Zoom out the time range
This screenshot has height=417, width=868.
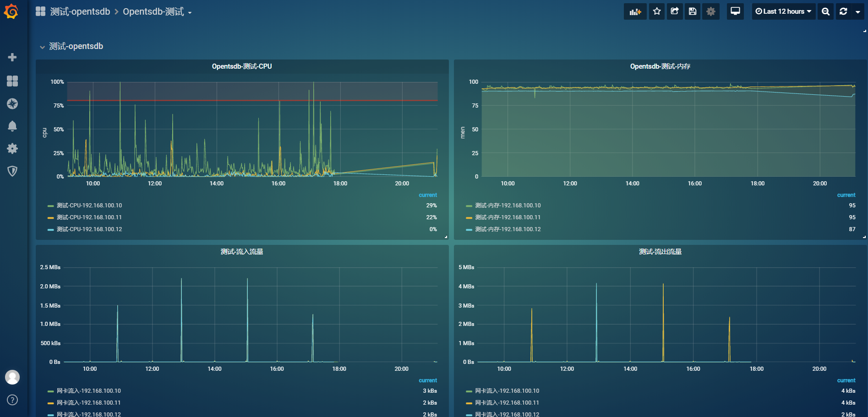pos(825,11)
